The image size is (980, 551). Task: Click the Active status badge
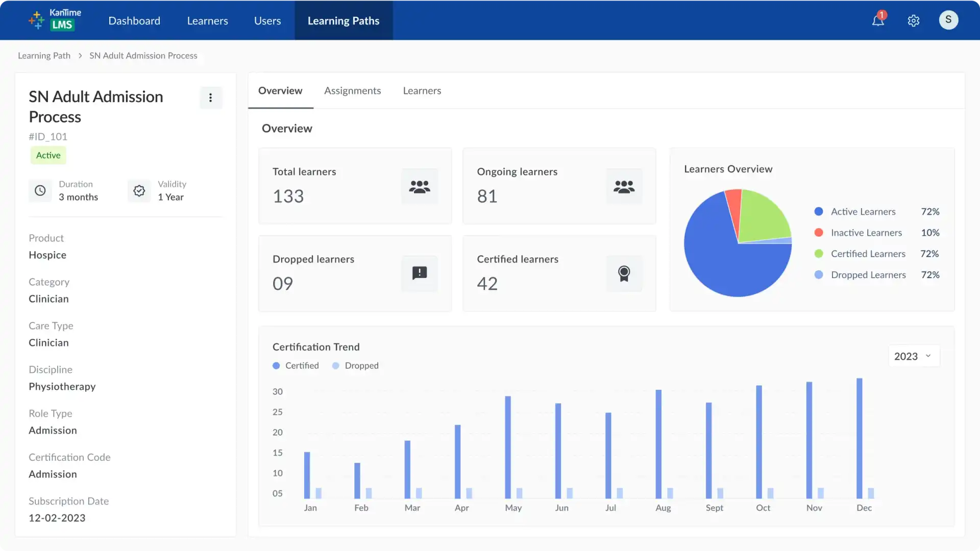[x=48, y=155]
